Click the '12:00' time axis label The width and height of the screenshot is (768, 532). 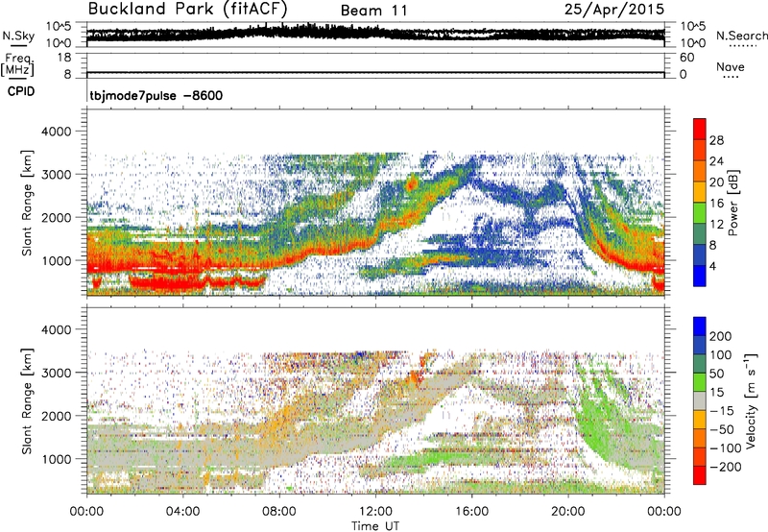click(x=375, y=512)
